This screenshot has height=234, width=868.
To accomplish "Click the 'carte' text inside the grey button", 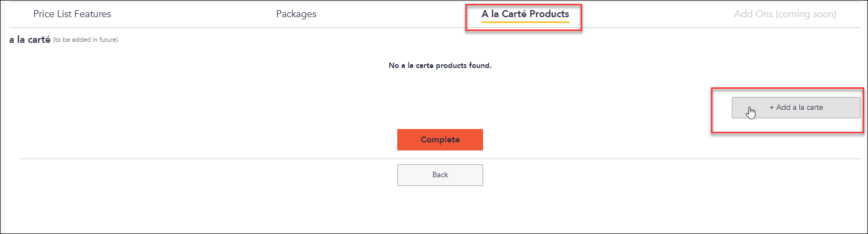I will click(814, 107).
